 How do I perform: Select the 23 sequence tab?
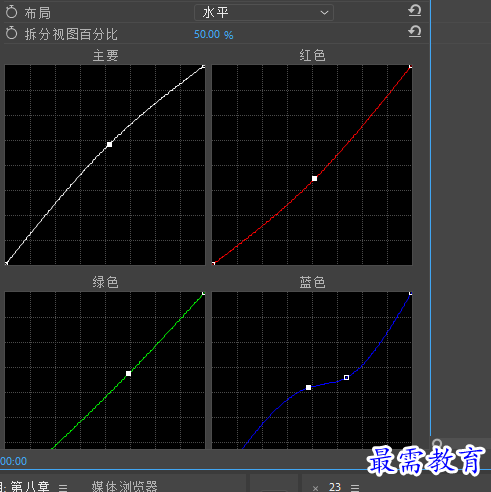(x=335, y=487)
